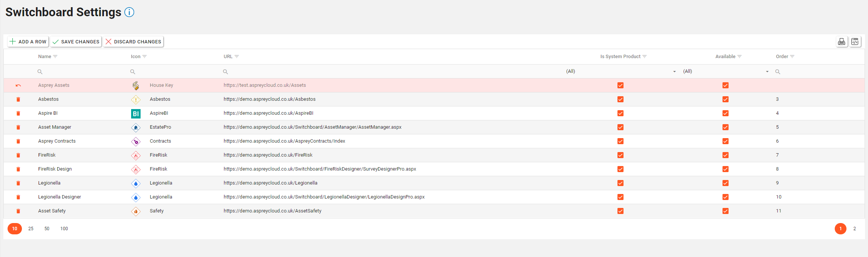868x257 pixels.
Task: Click the URL column header filter icon
Action: tap(237, 57)
